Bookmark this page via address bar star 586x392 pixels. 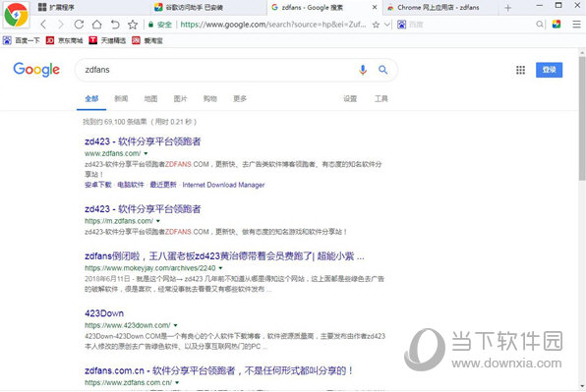pyautogui.click(x=376, y=25)
